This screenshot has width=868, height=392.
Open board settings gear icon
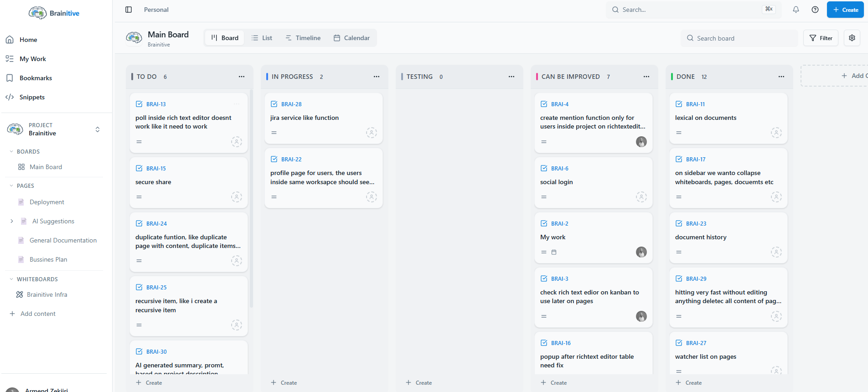click(852, 38)
